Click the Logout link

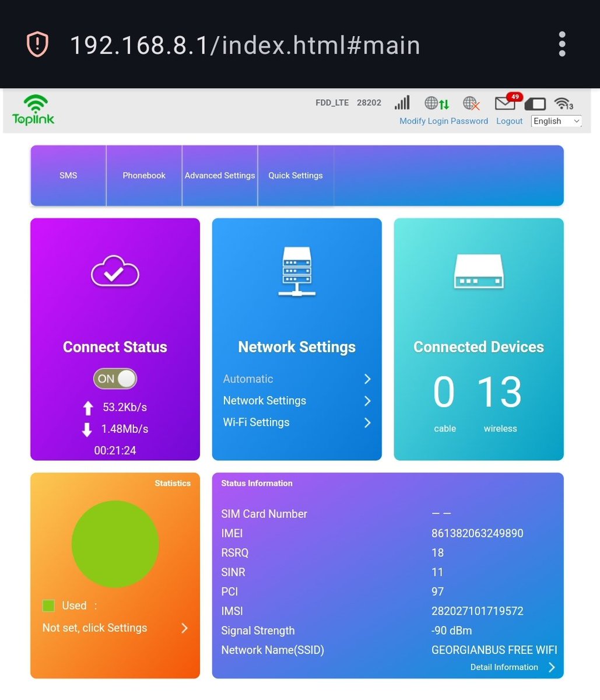510,121
